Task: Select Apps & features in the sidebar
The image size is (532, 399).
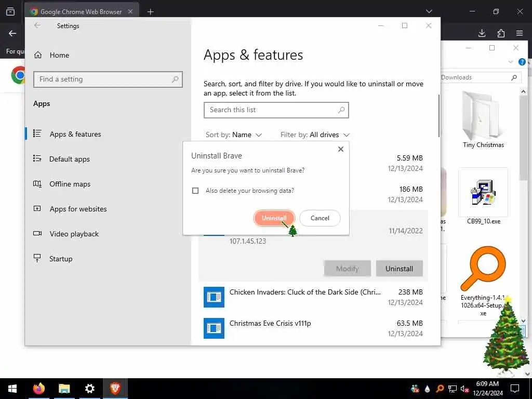Action: tap(75, 134)
